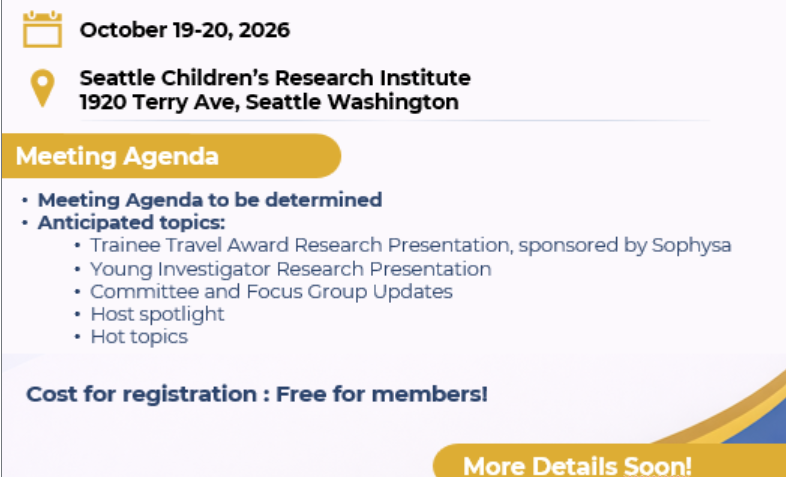Select the Meeting Agenda gold banner
Screen dimensions: 786x477
pyautogui.click(x=170, y=156)
